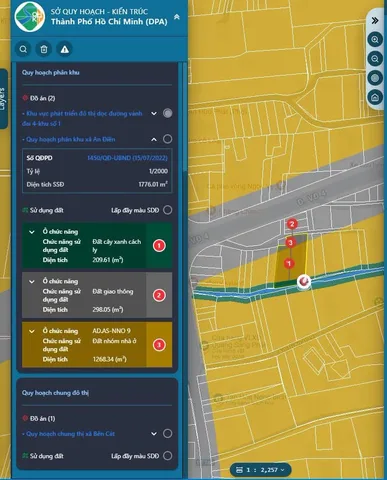Collapse Quy hoạch phân khu xã An Điền chevron
Viewport: 387px width, 480px height.
pyautogui.click(x=154, y=139)
